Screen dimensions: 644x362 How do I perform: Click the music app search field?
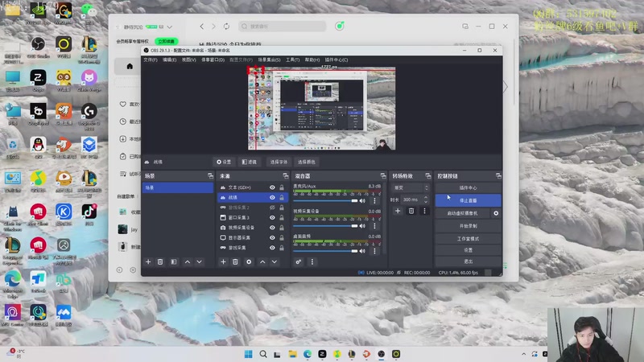(283, 27)
